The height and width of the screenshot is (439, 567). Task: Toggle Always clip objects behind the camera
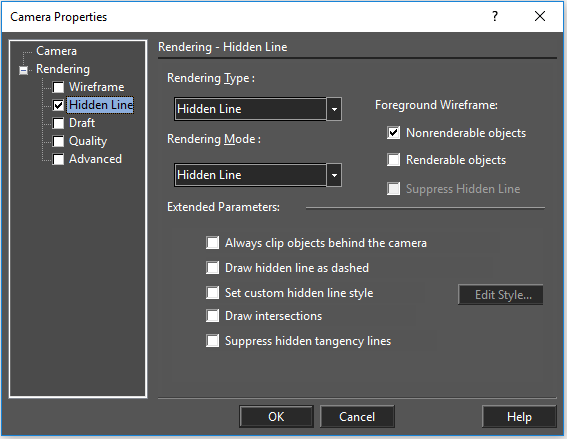pyautogui.click(x=212, y=243)
